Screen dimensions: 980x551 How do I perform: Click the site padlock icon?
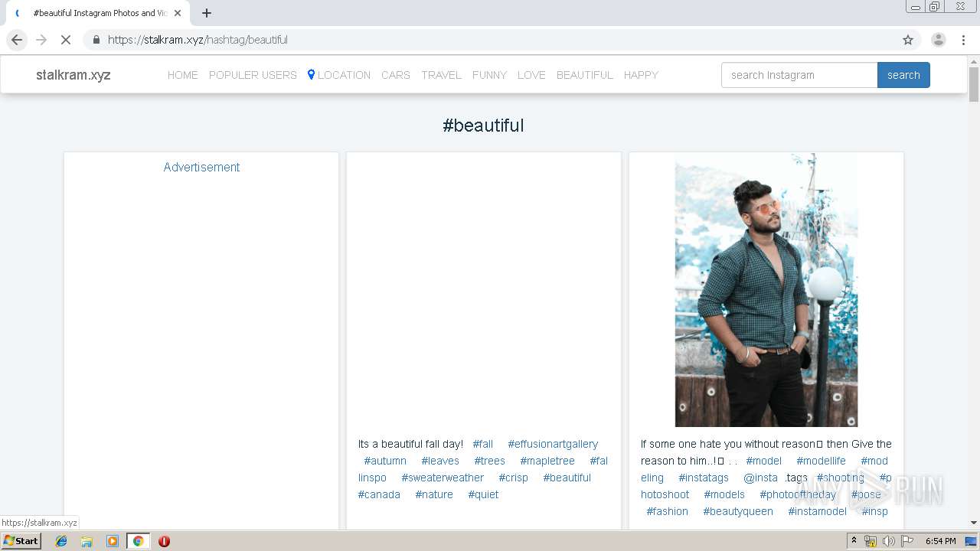(96, 40)
